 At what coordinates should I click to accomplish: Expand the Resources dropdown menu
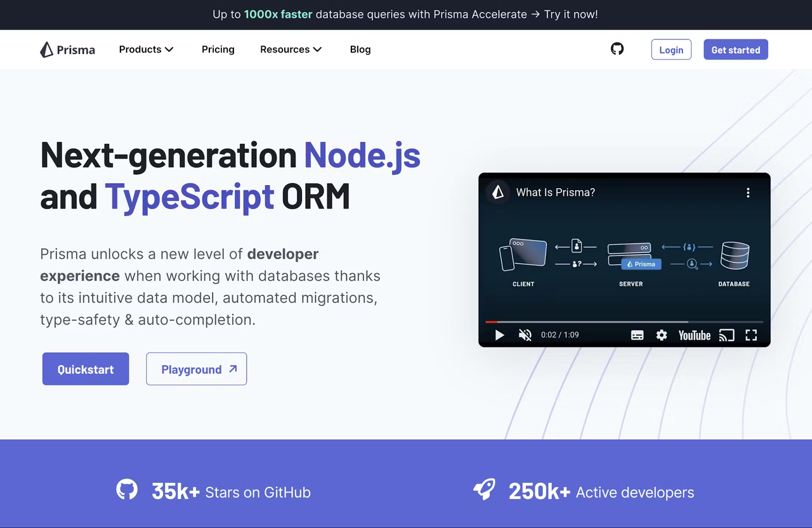click(x=291, y=49)
